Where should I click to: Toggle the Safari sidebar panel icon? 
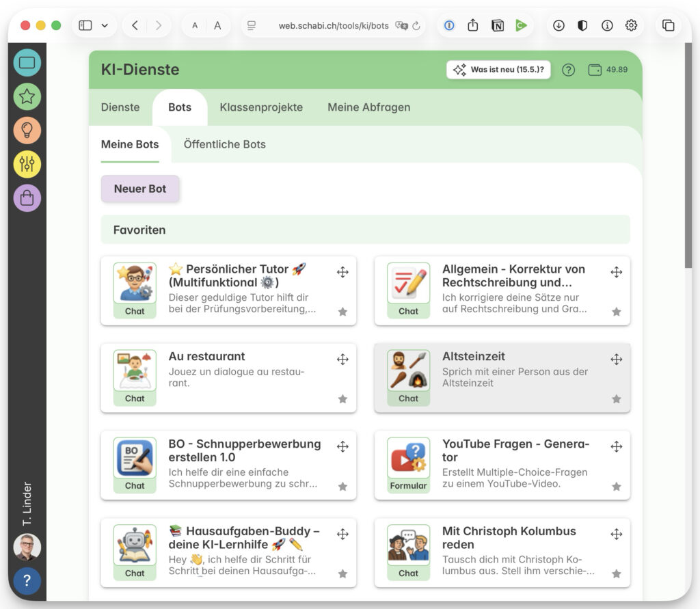85,25
